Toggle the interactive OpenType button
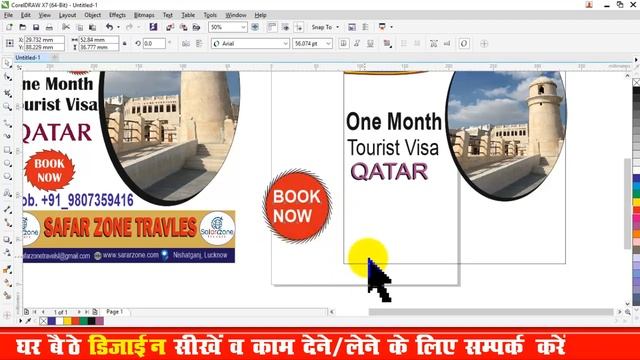 pyautogui.click(x=464, y=43)
